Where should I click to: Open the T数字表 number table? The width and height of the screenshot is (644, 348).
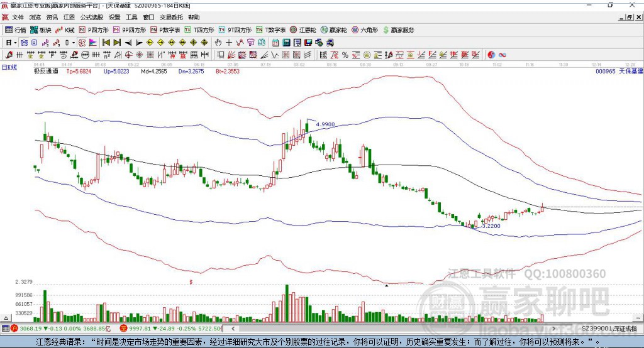click(x=270, y=30)
